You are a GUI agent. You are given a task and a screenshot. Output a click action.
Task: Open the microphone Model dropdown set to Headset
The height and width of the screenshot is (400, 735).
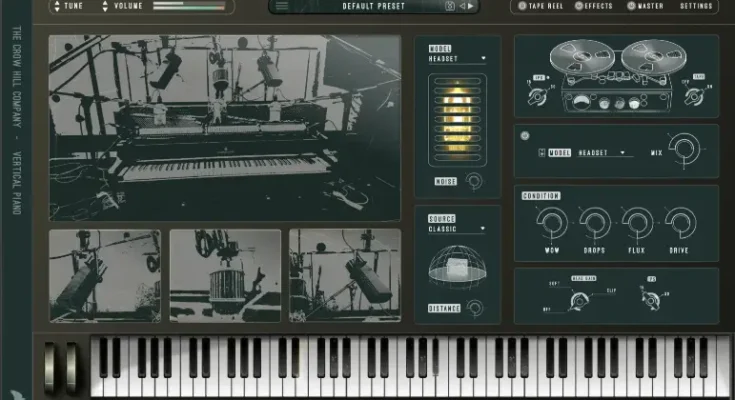[x=458, y=58]
